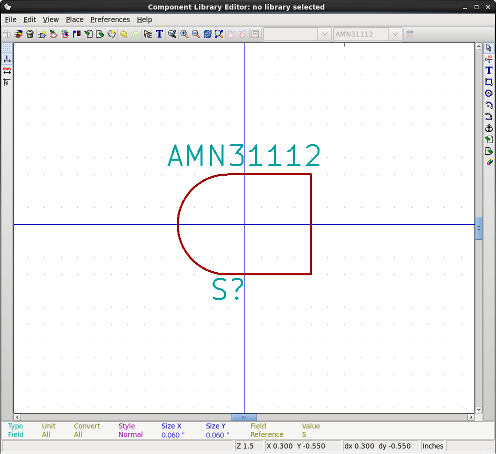Toggle grid visibility on left toolbar
The height and width of the screenshot is (454, 496).
[x=7, y=48]
